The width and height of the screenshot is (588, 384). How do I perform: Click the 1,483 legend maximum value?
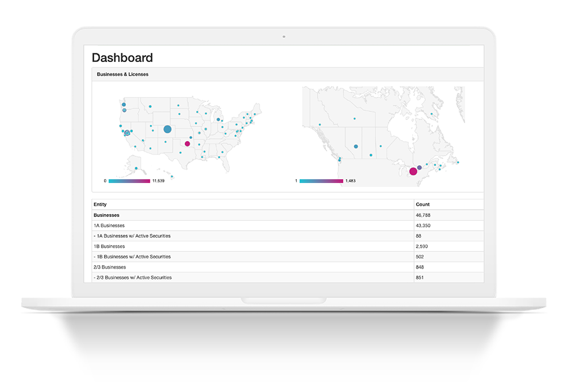[351, 181]
